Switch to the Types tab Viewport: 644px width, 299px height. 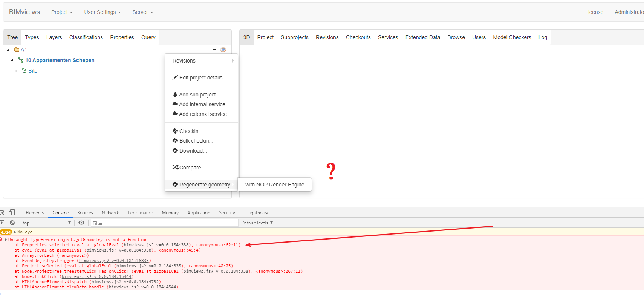[x=32, y=37]
